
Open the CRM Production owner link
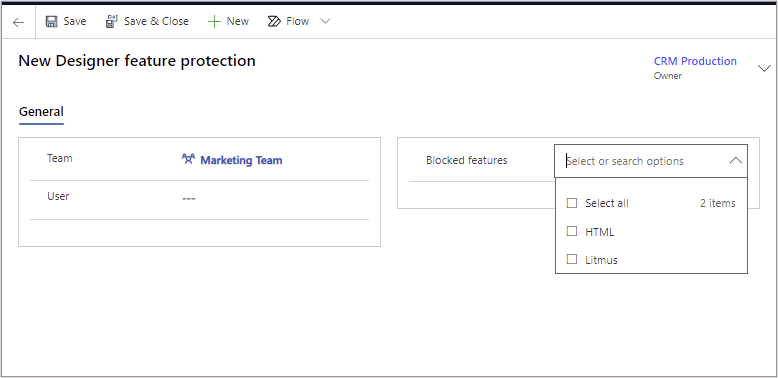click(x=695, y=61)
